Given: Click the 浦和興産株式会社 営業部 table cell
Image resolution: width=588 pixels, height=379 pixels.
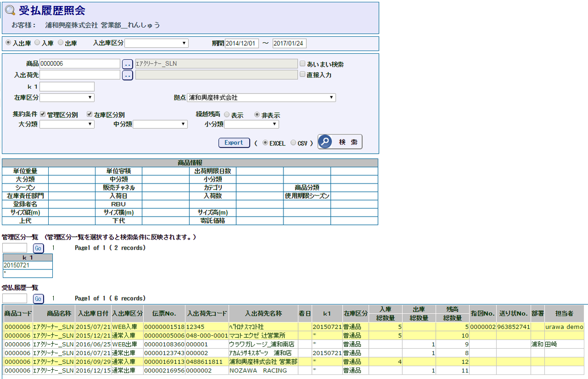Looking at the screenshot, I should pos(263,362).
